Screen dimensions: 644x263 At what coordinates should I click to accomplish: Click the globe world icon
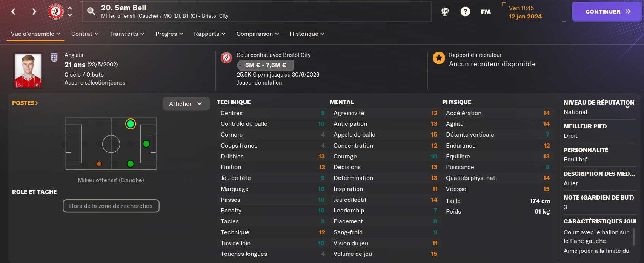coord(445,12)
